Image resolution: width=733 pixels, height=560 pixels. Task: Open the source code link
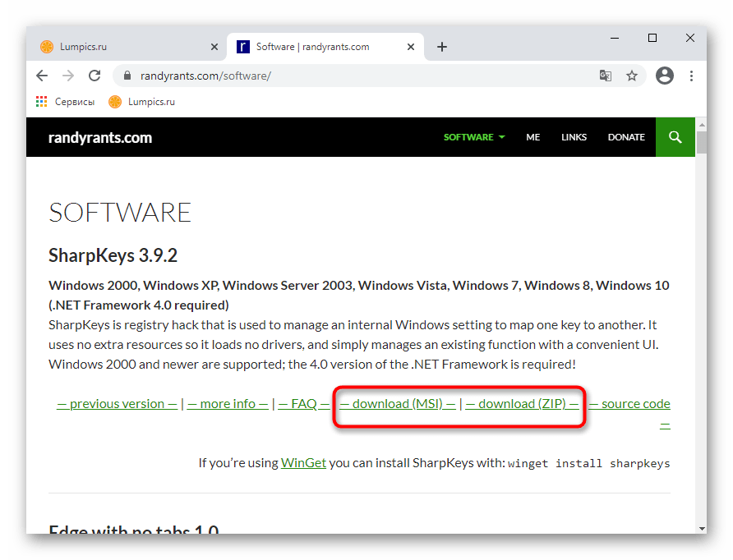[x=629, y=403]
